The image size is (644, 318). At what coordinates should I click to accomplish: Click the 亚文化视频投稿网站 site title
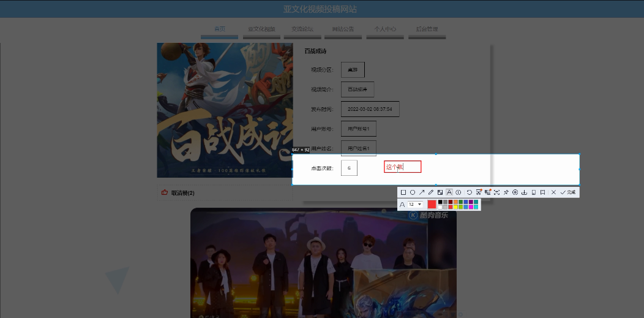pos(320,9)
